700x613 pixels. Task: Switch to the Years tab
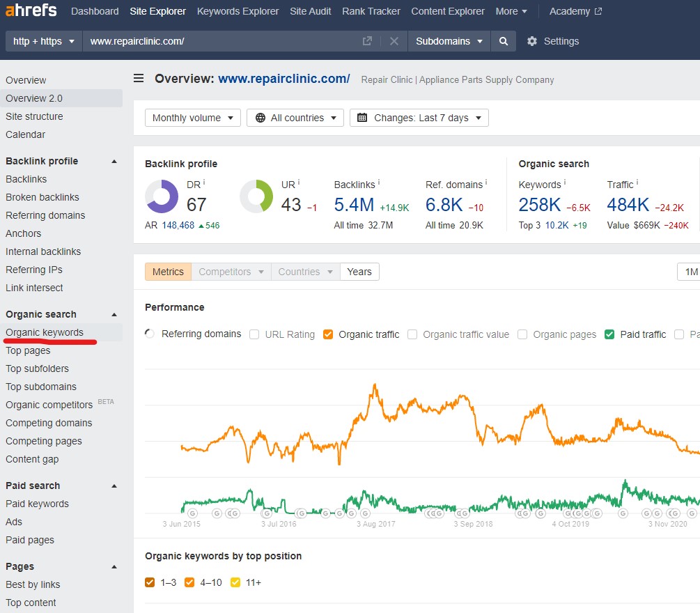(x=359, y=272)
